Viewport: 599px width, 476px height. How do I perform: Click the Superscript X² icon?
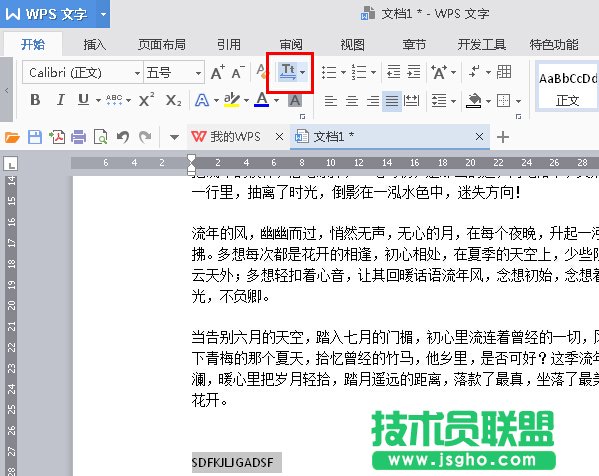(x=146, y=100)
